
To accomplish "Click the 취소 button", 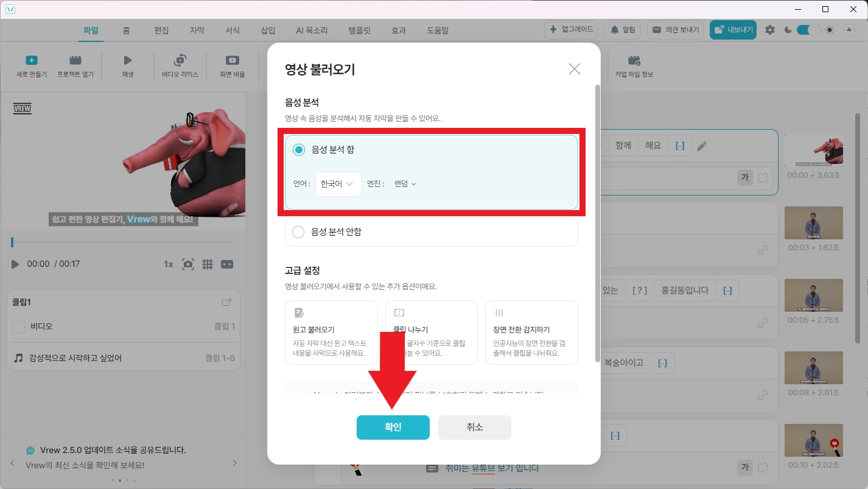I will click(x=475, y=427).
